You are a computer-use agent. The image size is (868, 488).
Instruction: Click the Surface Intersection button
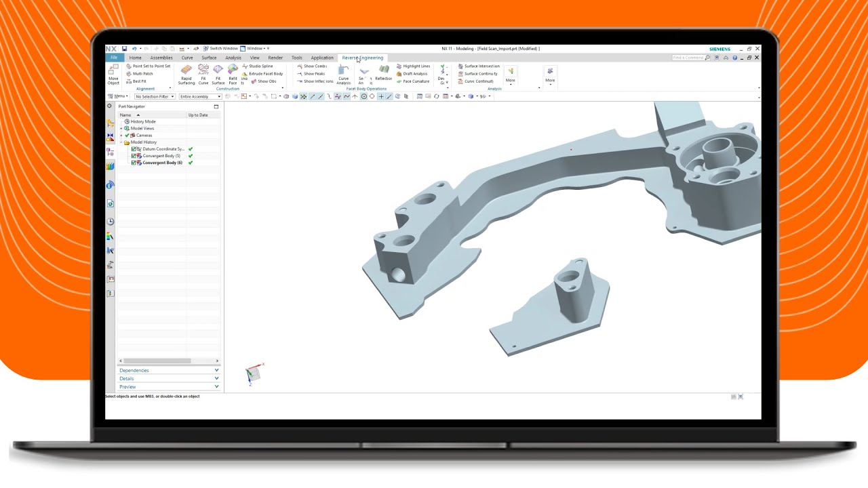pos(479,66)
